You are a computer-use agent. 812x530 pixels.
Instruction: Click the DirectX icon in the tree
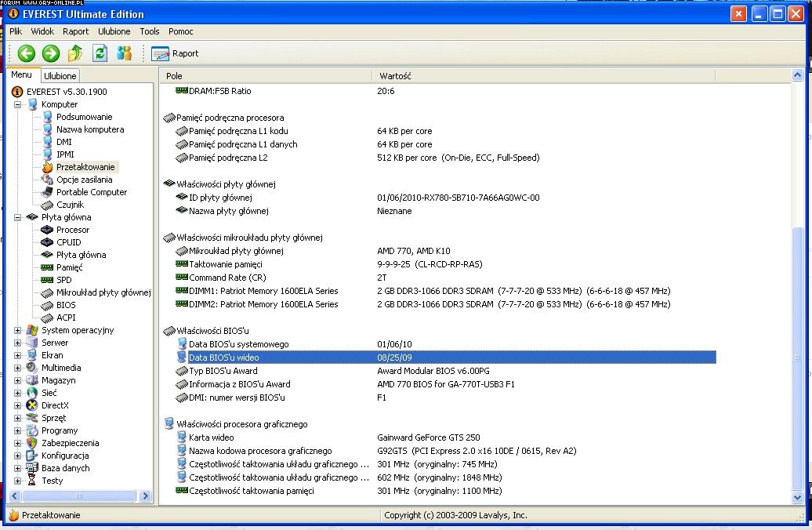pyautogui.click(x=32, y=405)
